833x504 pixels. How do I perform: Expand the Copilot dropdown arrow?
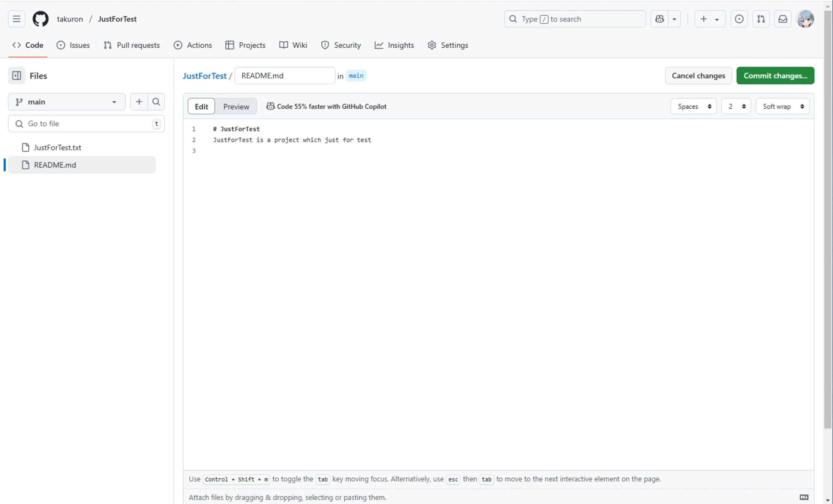pyautogui.click(x=674, y=19)
